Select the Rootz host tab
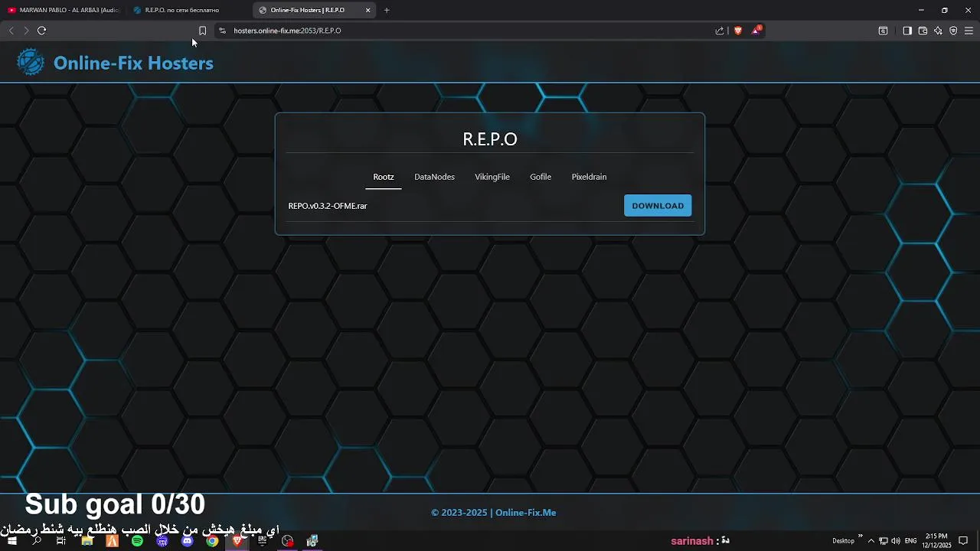980x551 pixels. [x=384, y=177]
